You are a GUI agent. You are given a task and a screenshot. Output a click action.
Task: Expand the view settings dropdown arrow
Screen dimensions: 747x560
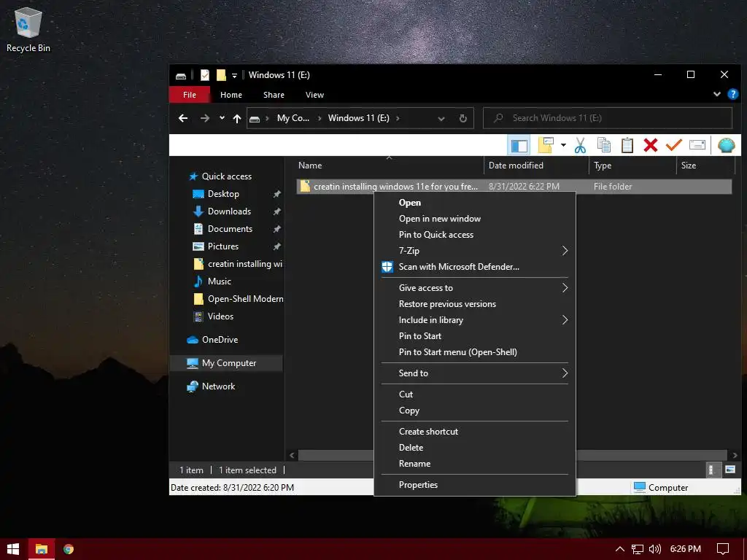tap(563, 145)
